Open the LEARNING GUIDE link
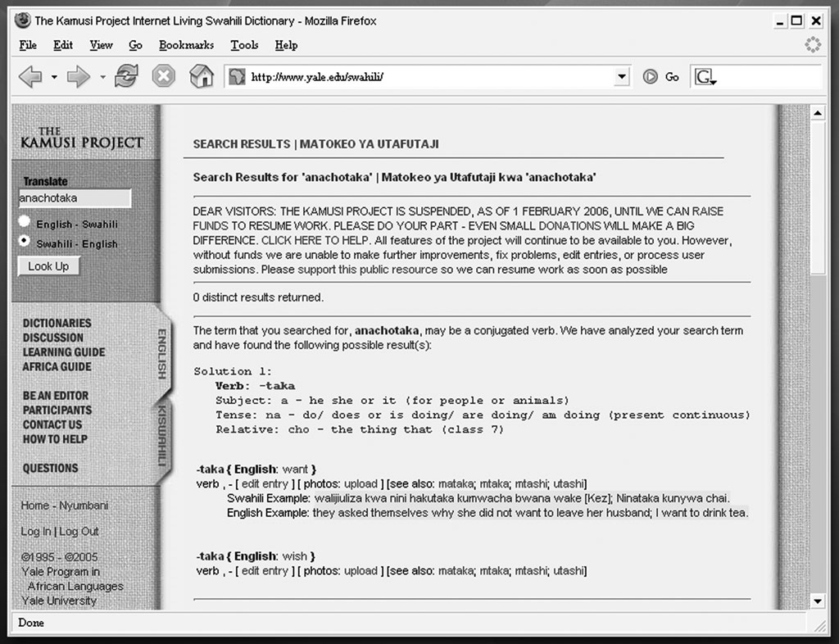839x644 pixels. [64, 352]
